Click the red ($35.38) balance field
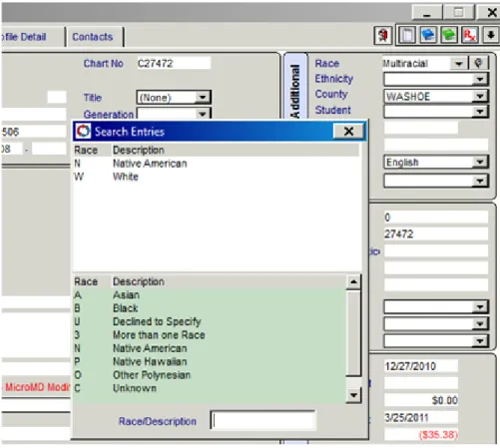The image size is (500, 448). tap(421, 435)
